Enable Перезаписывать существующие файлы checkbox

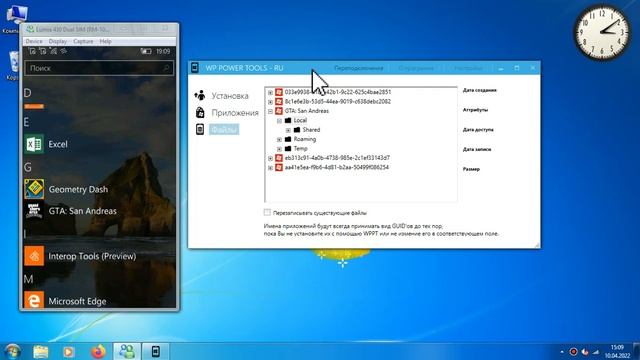click(x=267, y=212)
